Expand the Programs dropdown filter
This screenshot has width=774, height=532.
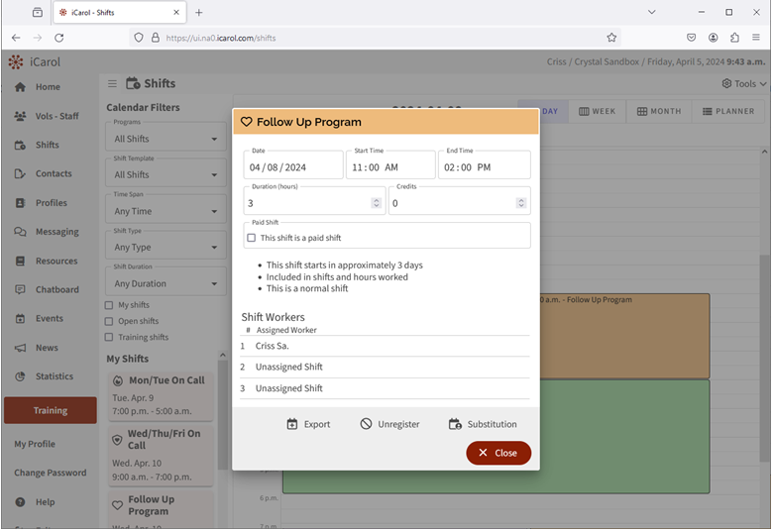tap(166, 139)
